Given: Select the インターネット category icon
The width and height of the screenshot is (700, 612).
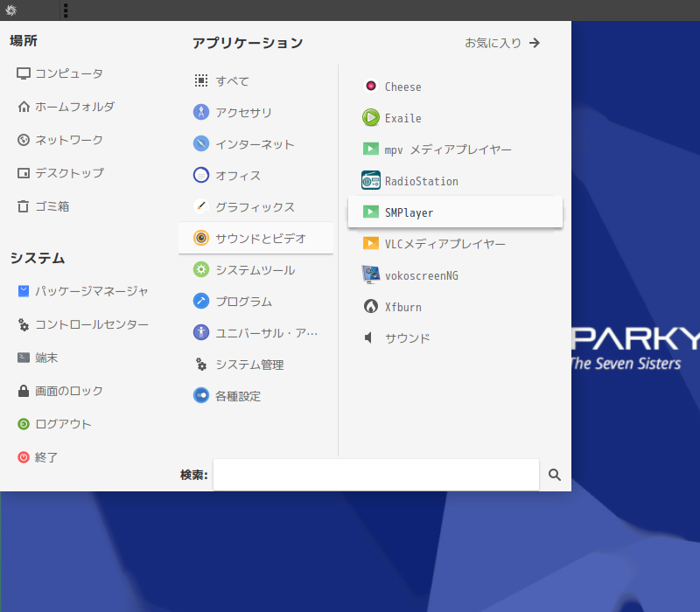Looking at the screenshot, I should point(201,143).
